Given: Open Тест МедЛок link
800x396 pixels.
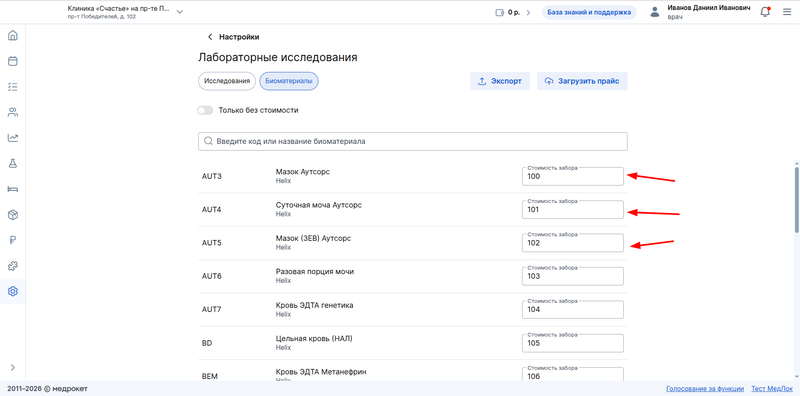Looking at the screenshot, I should tap(771, 389).
